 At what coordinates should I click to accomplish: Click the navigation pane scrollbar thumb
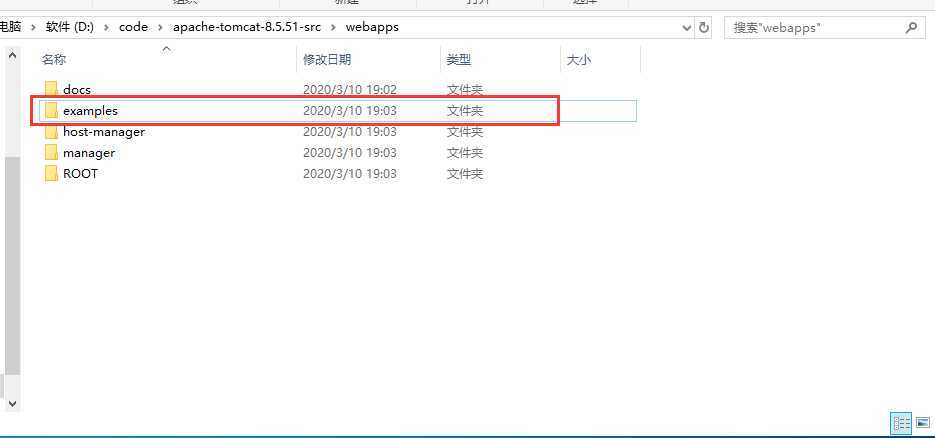click(x=12, y=266)
